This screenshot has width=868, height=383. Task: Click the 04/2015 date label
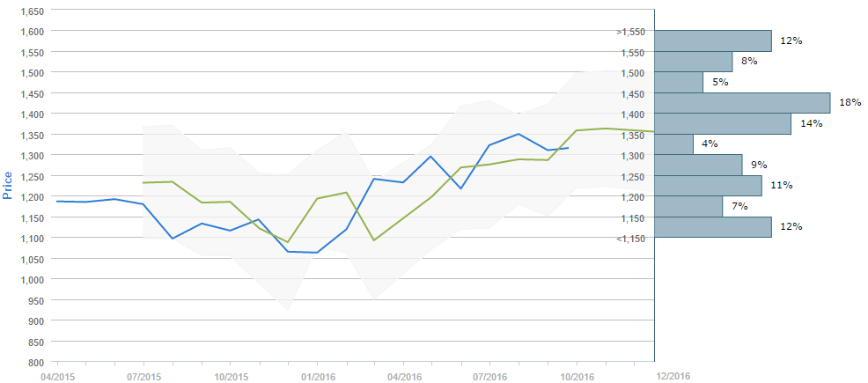56,376
